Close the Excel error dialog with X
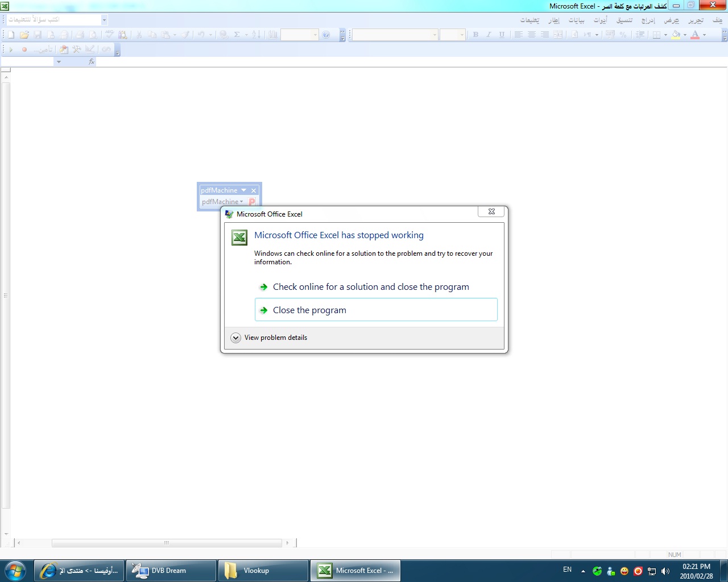The height and width of the screenshot is (582, 728). pos(491,211)
